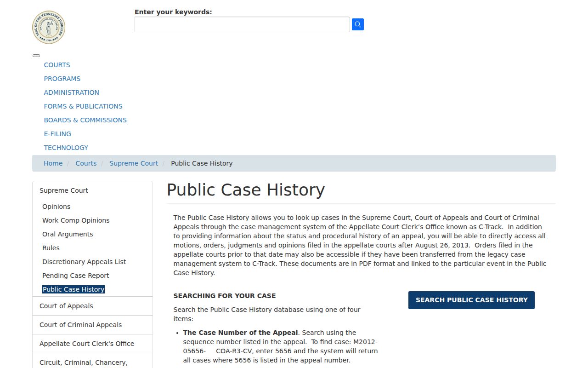Click the Tennessee Judiciary seal logo
588x368 pixels.
(x=49, y=28)
